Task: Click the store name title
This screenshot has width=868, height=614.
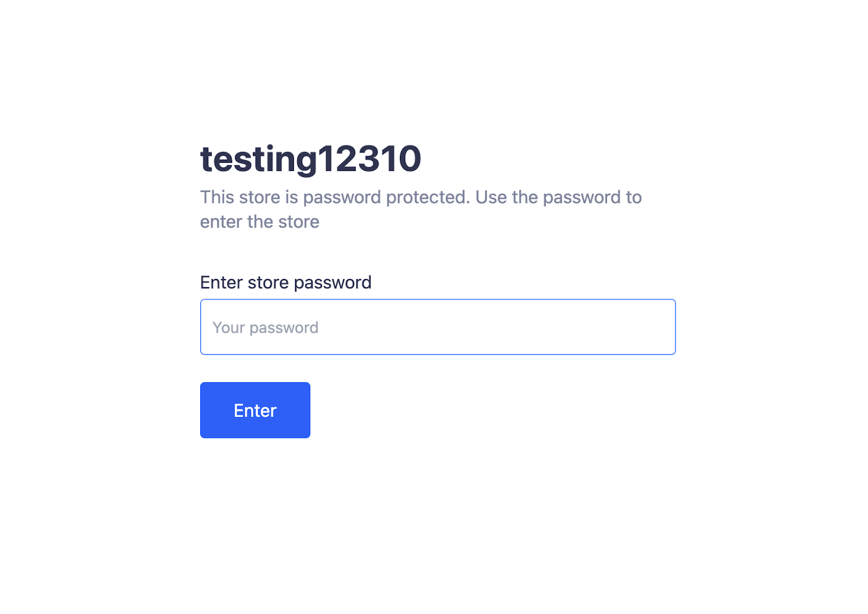Action: (310, 159)
